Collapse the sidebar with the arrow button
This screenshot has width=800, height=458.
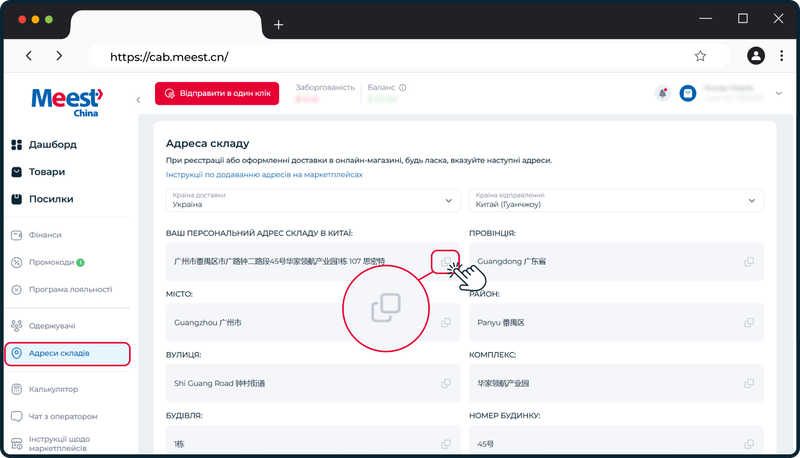[x=138, y=100]
